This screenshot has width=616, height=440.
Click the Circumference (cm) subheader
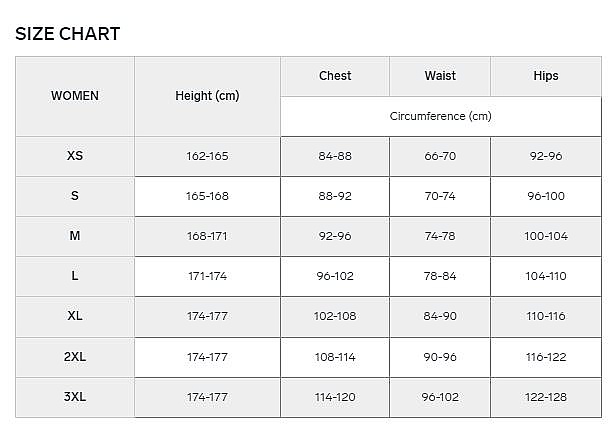(x=440, y=116)
